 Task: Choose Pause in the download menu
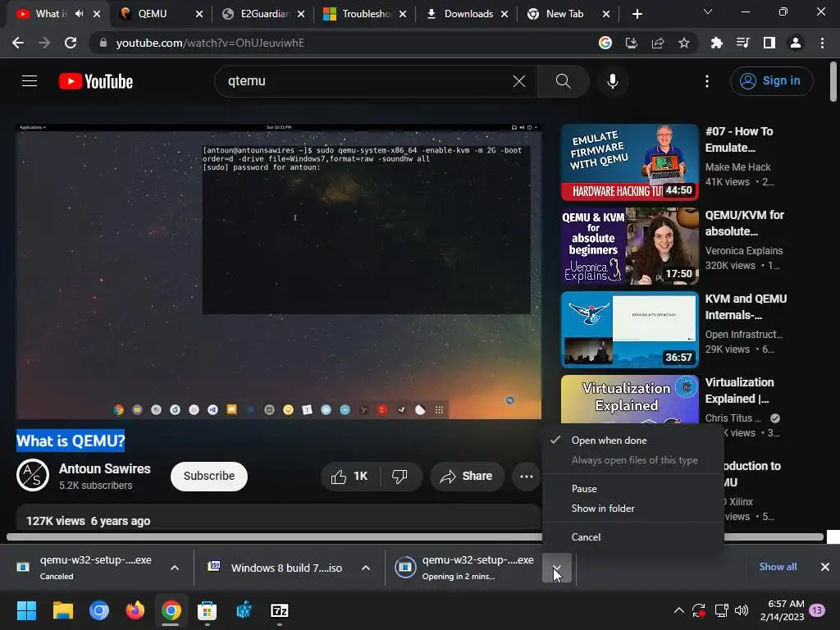point(633,489)
